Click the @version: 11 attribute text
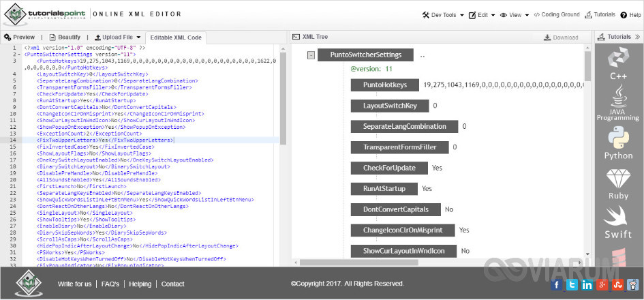 (x=371, y=69)
